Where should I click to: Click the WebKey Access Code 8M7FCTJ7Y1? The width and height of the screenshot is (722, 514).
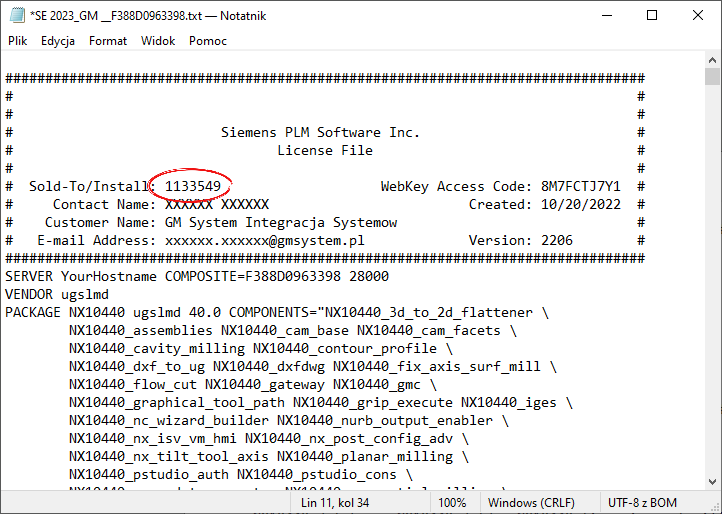pos(581,187)
